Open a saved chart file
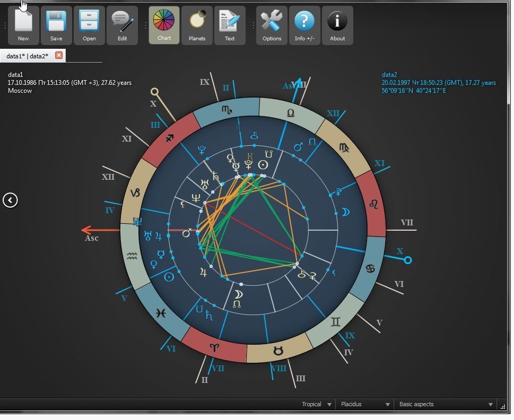Image resolution: width=514 pixels, height=420 pixels. 89,25
